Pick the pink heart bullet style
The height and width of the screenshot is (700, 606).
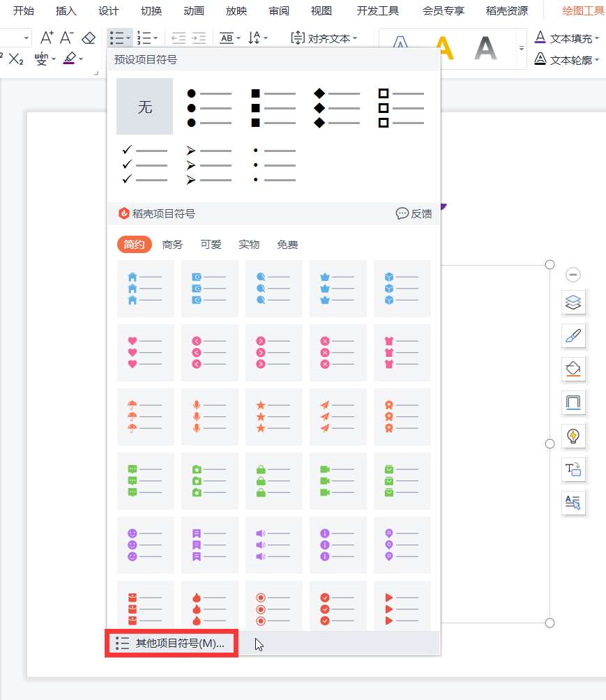pos(146,353)
